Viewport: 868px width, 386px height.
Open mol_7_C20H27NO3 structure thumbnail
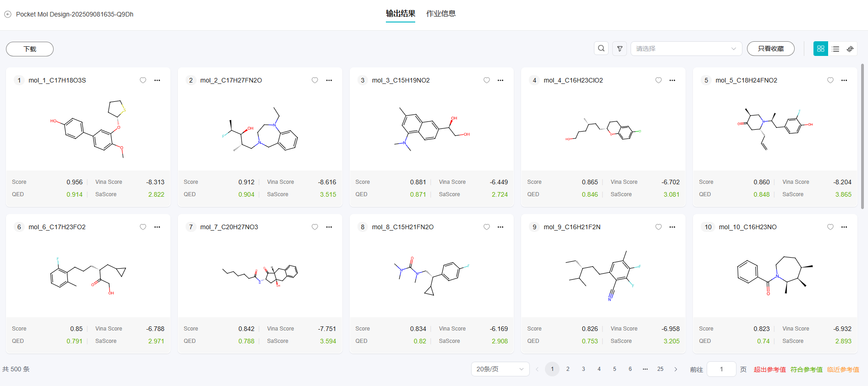click(x=260, y=276)
